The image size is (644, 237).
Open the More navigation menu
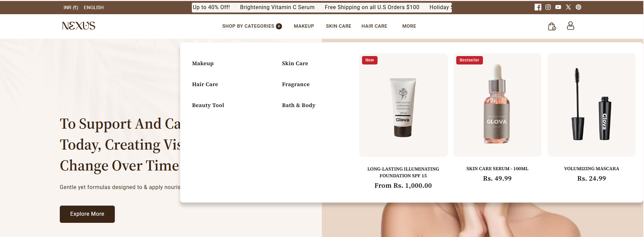coord(409,26)
